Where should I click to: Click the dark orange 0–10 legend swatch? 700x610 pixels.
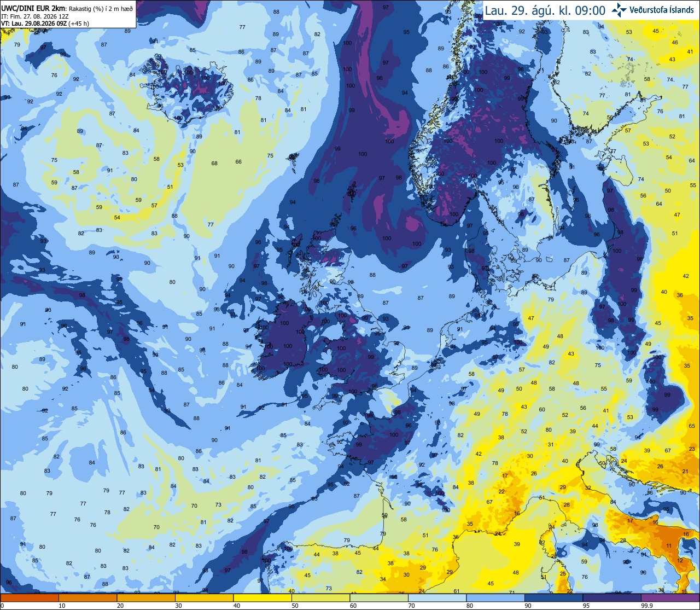click(x=30, y=598)
